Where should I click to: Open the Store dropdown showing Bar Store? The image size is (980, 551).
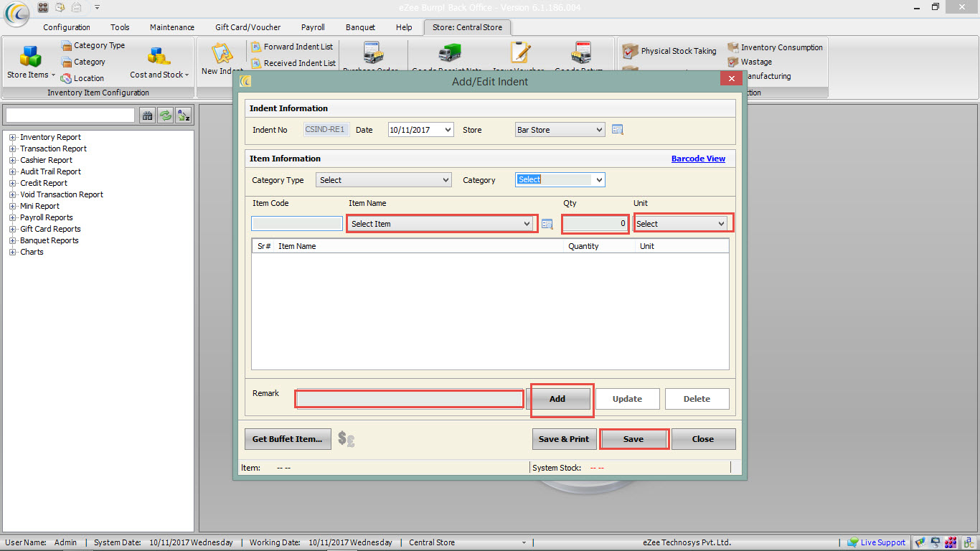coord(560,130)
